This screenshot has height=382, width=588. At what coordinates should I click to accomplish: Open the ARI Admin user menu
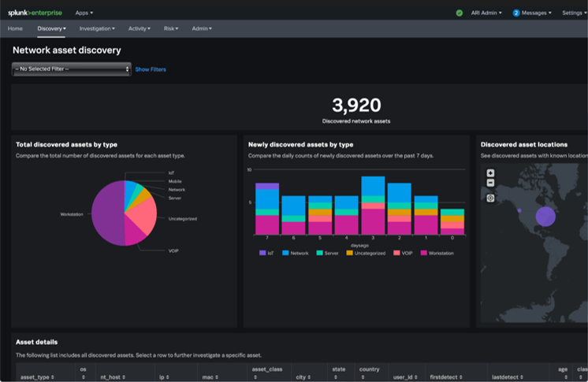pyautogui.click(x=487, y=13)
